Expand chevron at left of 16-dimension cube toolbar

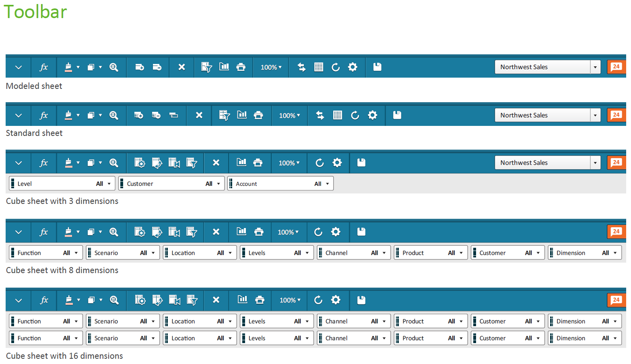pyautogui.click(x=19, y=300)
